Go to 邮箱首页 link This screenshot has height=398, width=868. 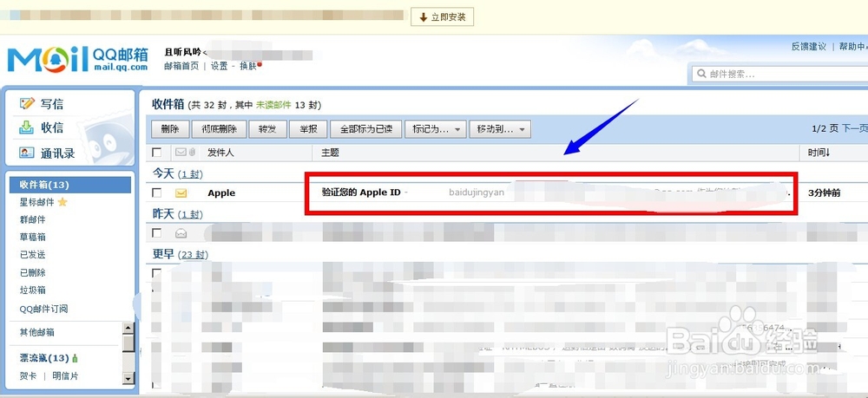(181, 66)
